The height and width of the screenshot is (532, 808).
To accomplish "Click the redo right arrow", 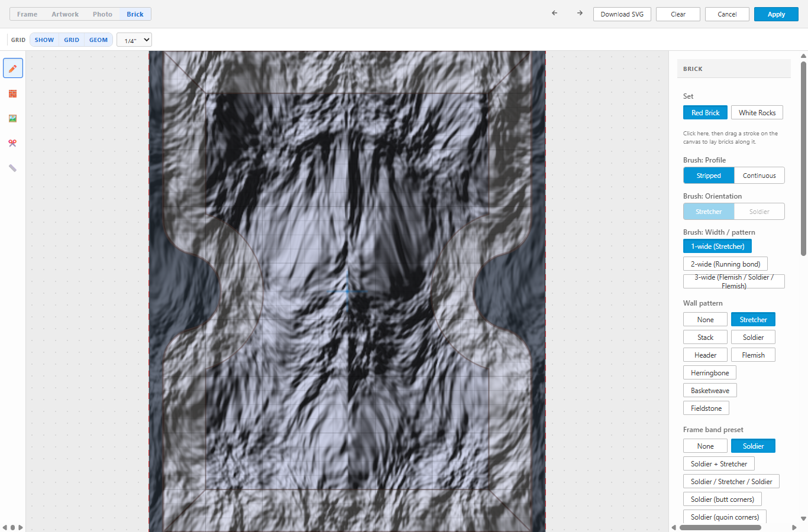I will coord(580,13).
